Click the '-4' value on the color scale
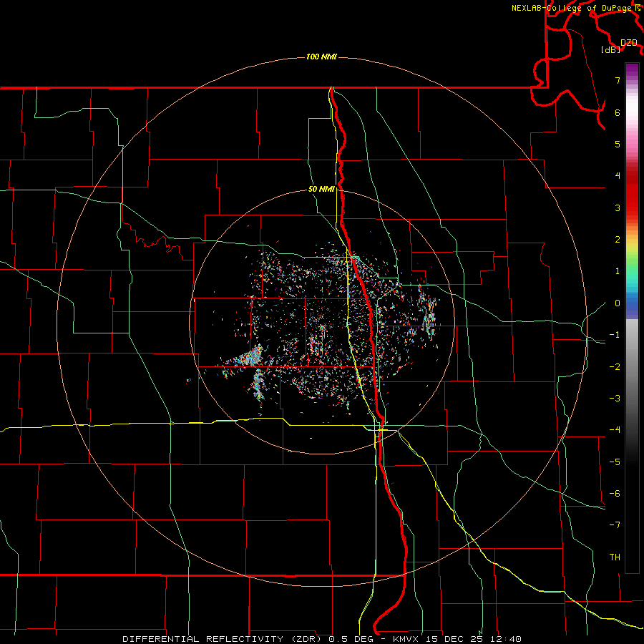The image size is (644, 644). coord(615,430)
